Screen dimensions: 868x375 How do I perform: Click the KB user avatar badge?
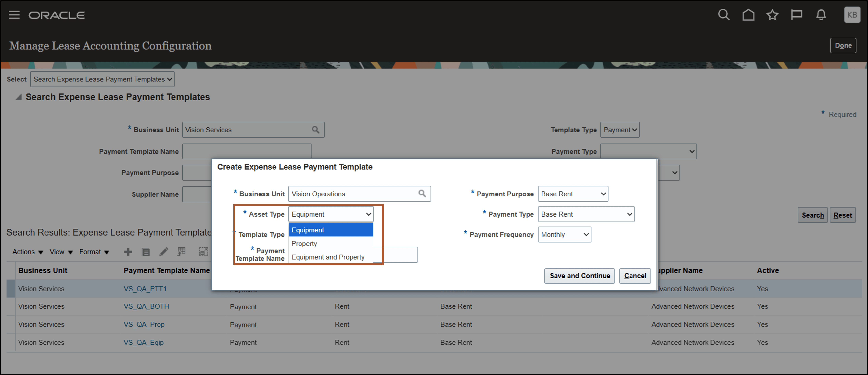852,15
